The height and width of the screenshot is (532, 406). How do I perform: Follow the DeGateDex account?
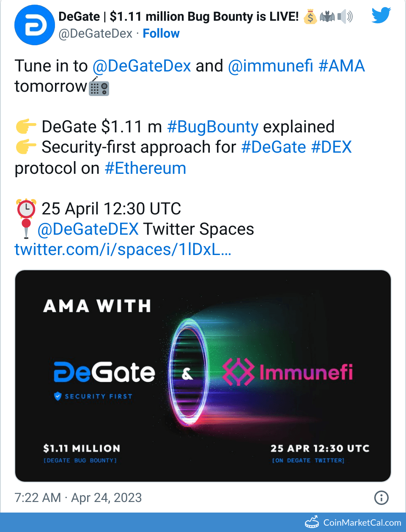point(161,33)
